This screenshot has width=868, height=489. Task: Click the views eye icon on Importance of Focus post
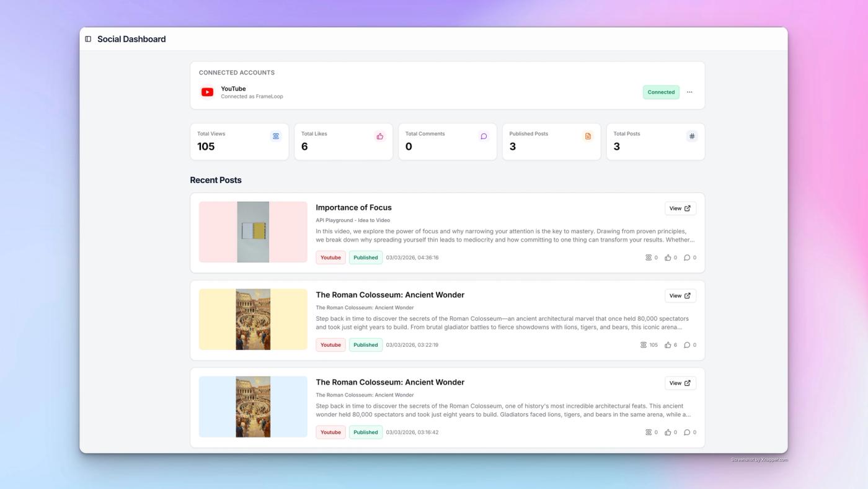648,257
